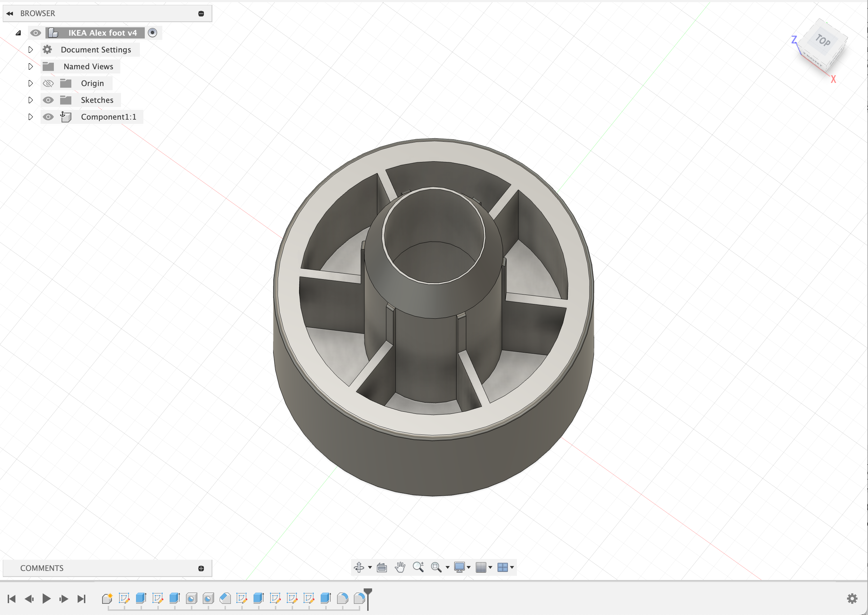
Task: Open the Grid and Snaps dropdown
Action: coord(484,567)
